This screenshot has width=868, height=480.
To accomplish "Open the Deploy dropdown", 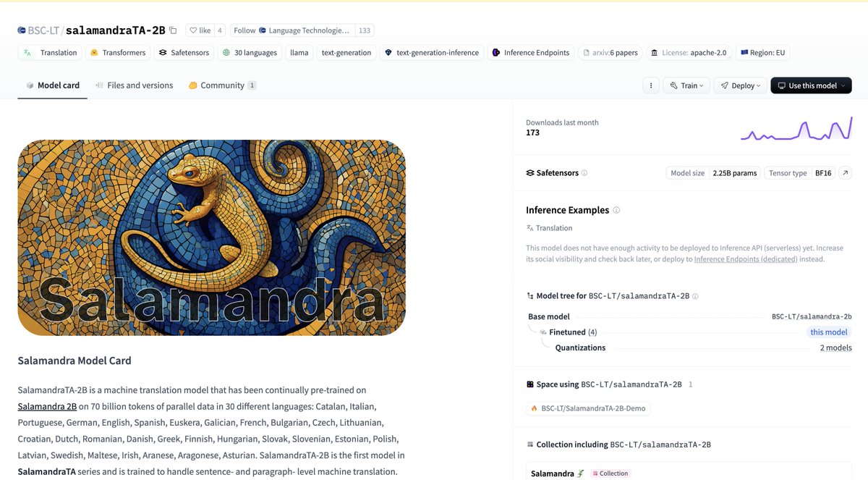I will 740,85.
